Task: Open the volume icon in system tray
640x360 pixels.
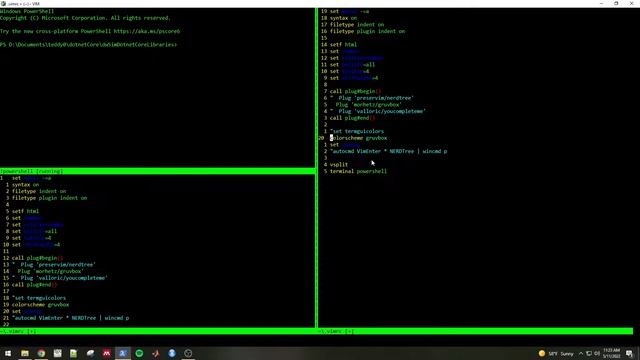Action: point(597,353)
